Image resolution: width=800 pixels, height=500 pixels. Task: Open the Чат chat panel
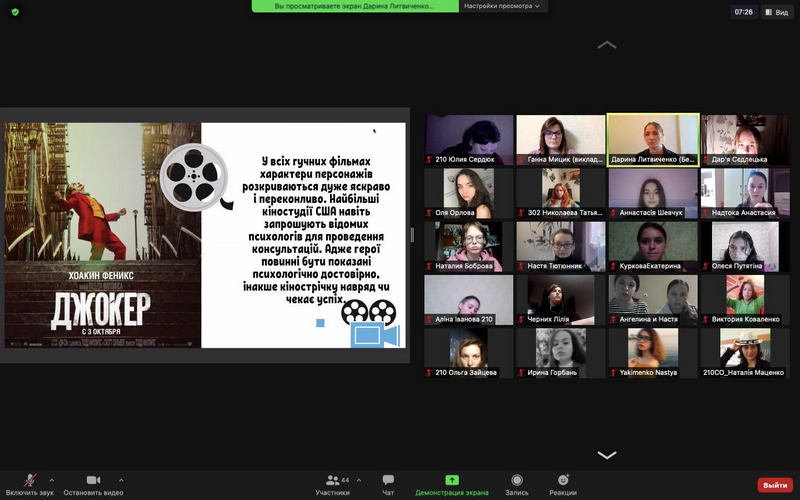(x=388, y=485)
